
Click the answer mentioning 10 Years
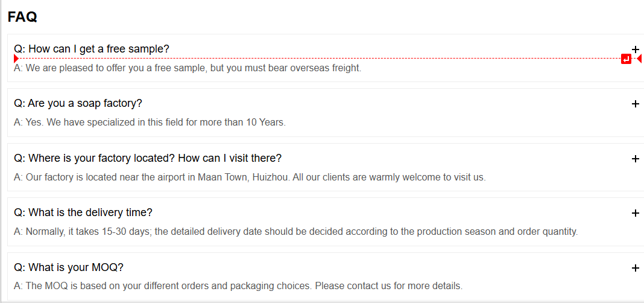[x=150, y=122]
